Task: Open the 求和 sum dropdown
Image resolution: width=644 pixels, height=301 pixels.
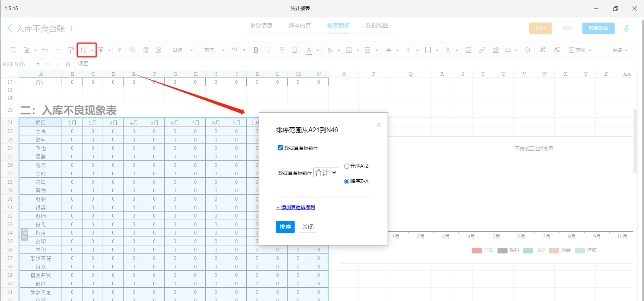Action: point(580,50)
